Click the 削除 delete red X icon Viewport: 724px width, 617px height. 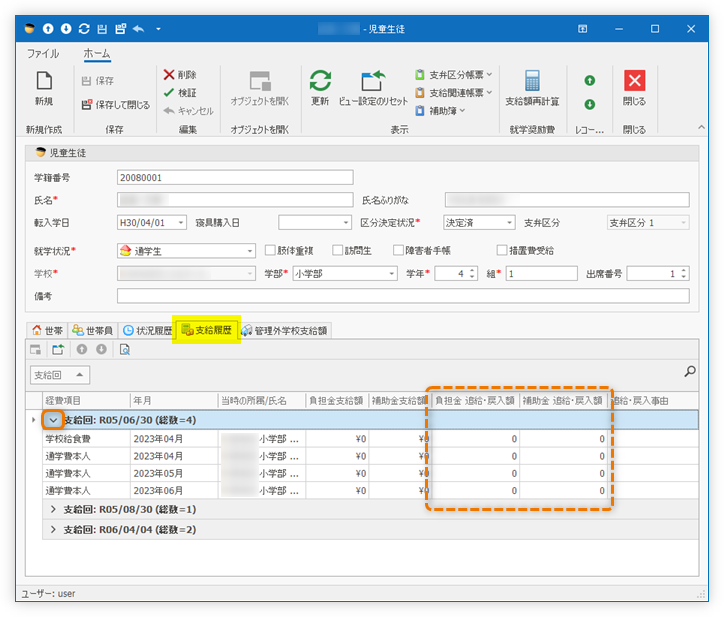coord(169,74)
